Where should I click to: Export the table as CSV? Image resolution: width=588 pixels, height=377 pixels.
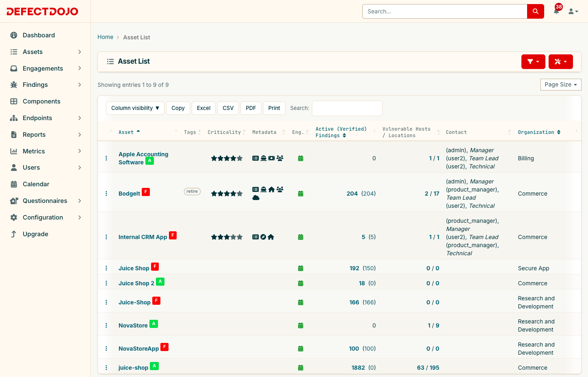click(x=228, y=108)
